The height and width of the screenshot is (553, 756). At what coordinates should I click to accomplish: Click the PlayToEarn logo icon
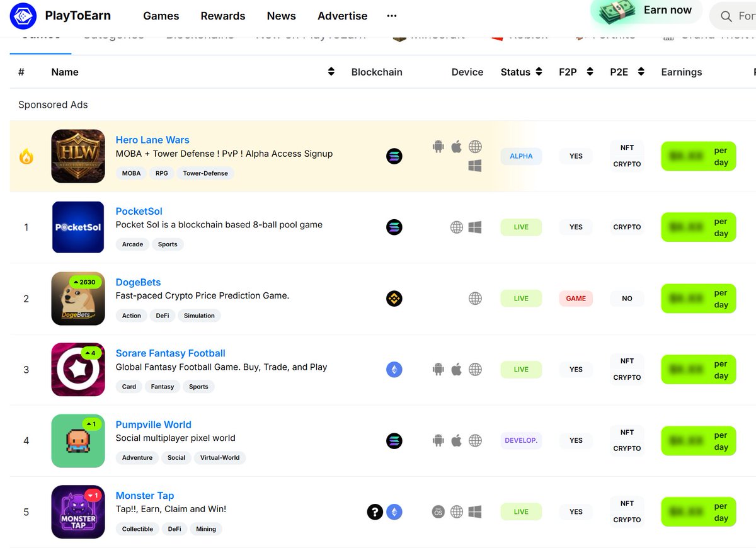(23, 16)
